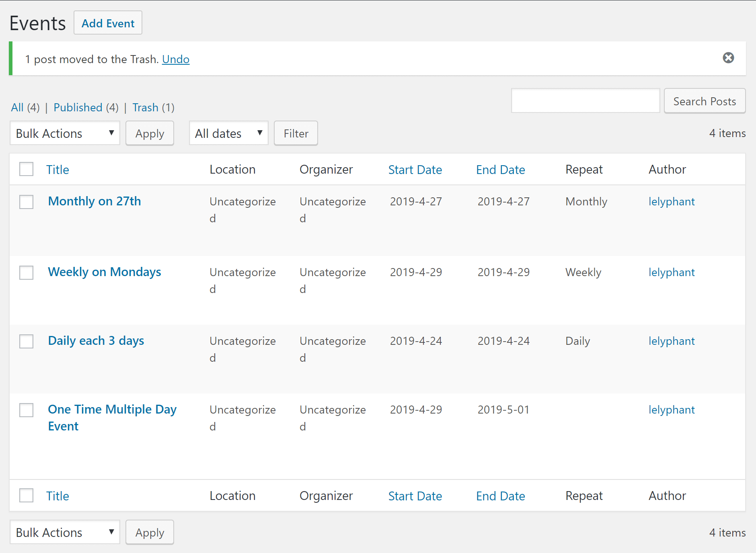Check the select-all checkbox in header
This screenshot has height=553, width=756.
click(27, 169)
